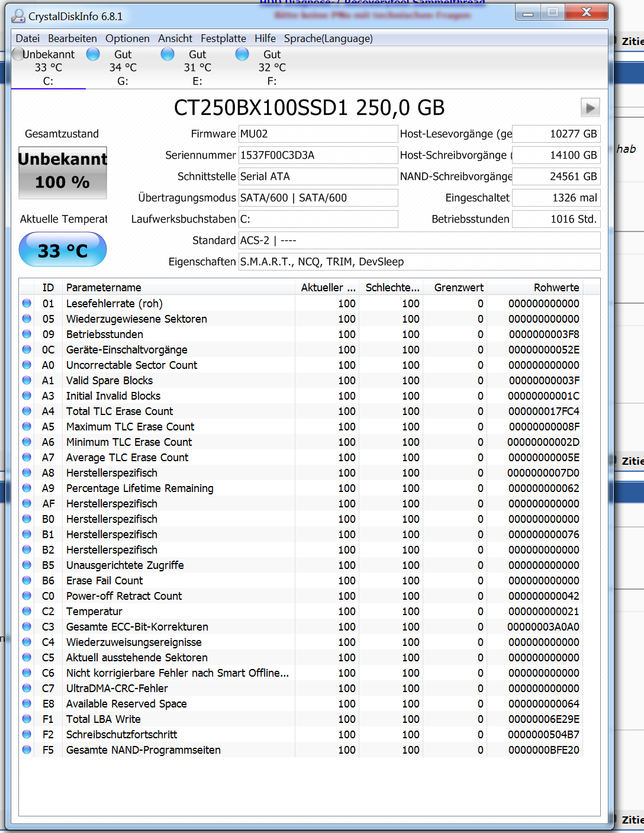Select drive G: tab at 34 °C
The width and height of the screenshot is (644, 833).
point(123,67)
